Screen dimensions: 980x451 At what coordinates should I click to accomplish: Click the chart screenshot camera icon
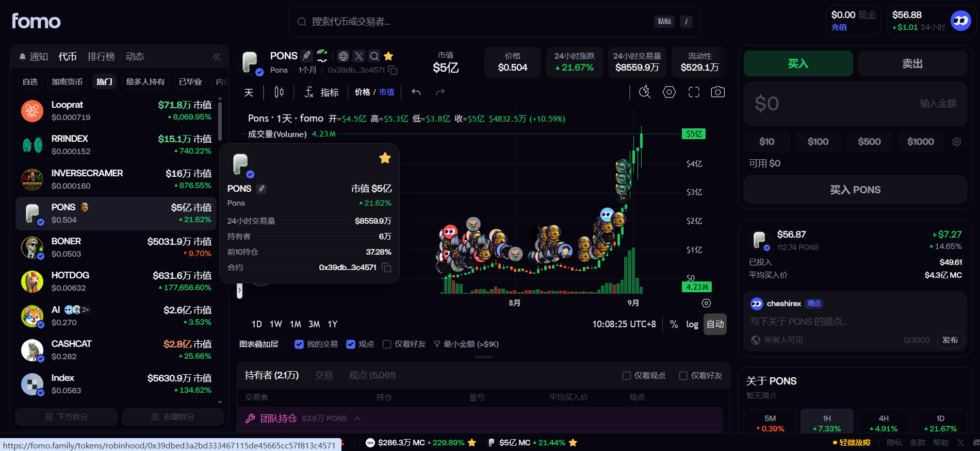point(717,92)
